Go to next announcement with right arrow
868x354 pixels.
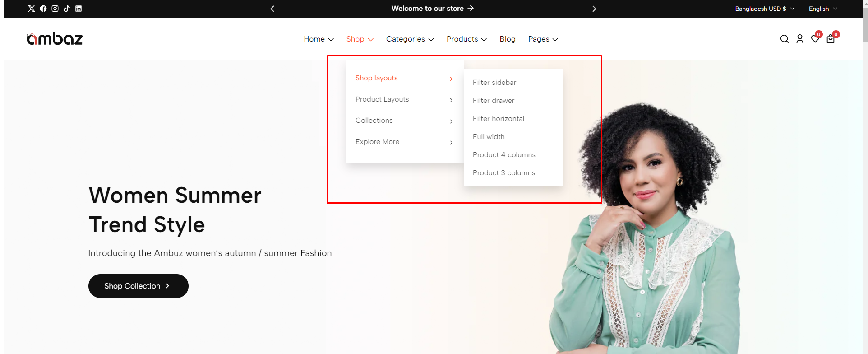tap(594, 9)
